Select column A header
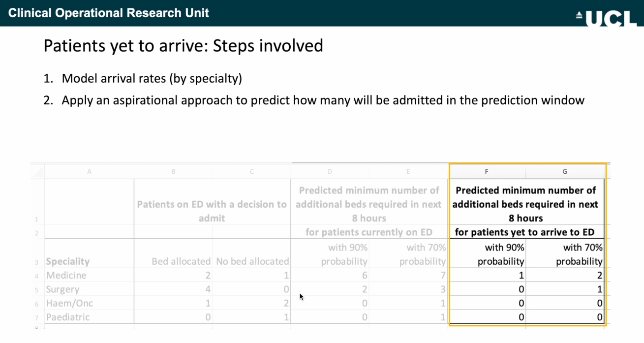Screen dimensions: 644x343 [x=89, y=171]
